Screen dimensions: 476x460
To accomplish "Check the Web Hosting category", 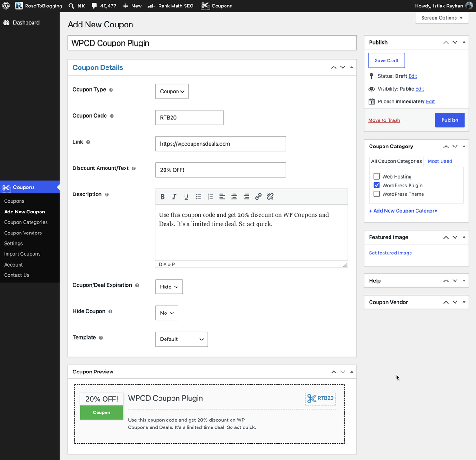I will 377,176.
